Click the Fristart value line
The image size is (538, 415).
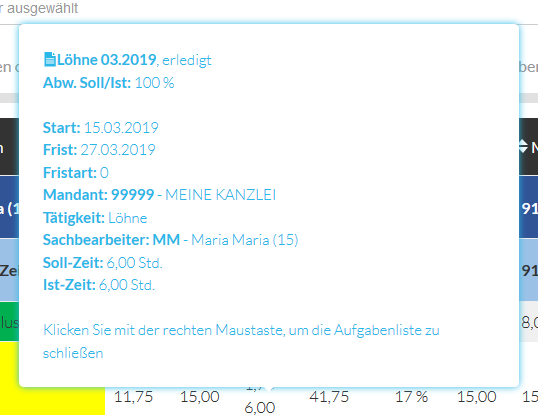76,173
